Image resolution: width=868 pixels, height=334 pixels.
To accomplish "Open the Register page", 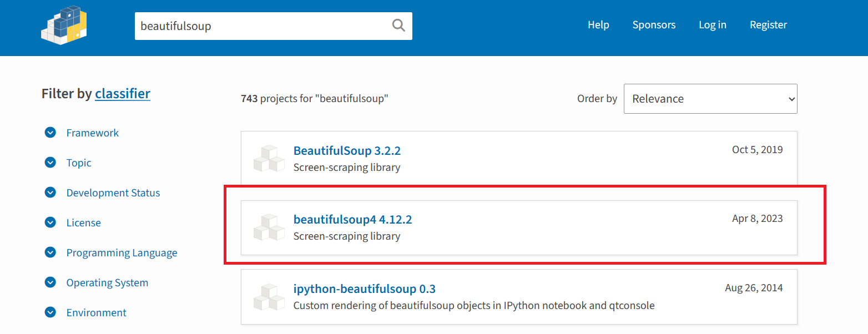I will [x=768, y=25].
